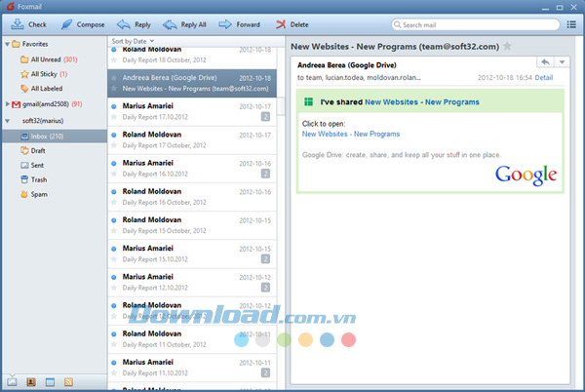Focus the Search mail field
This screenshot has width=585, height=392.
click(x=476, y=25)
